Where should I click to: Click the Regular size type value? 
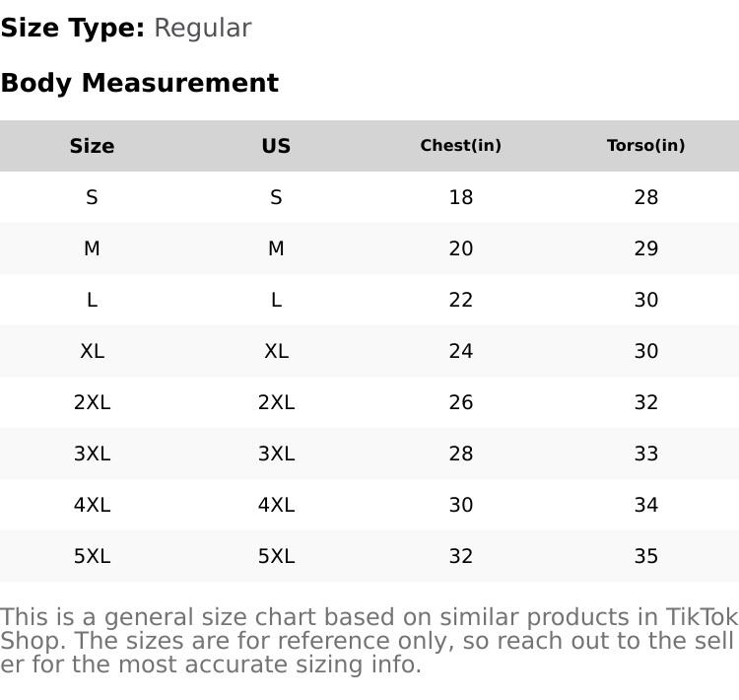tap(202, 28)
